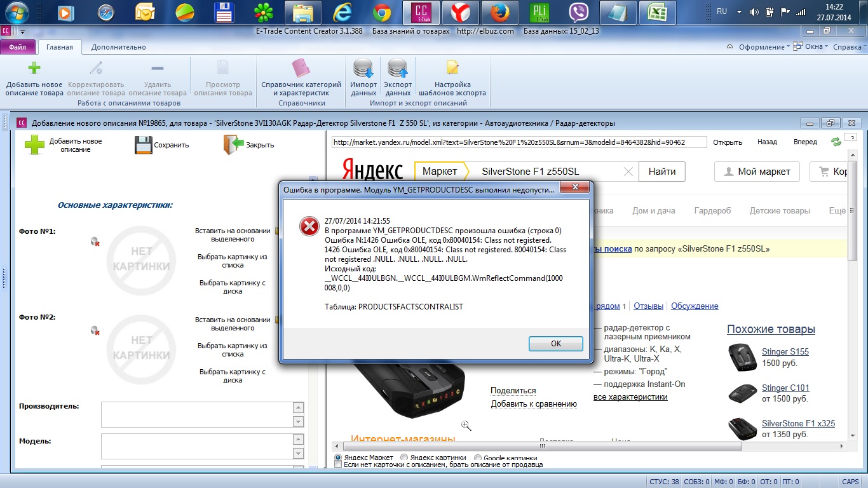868x488 pixels.
Task: Open Excel from the taskbar
Action: point(657,12)
